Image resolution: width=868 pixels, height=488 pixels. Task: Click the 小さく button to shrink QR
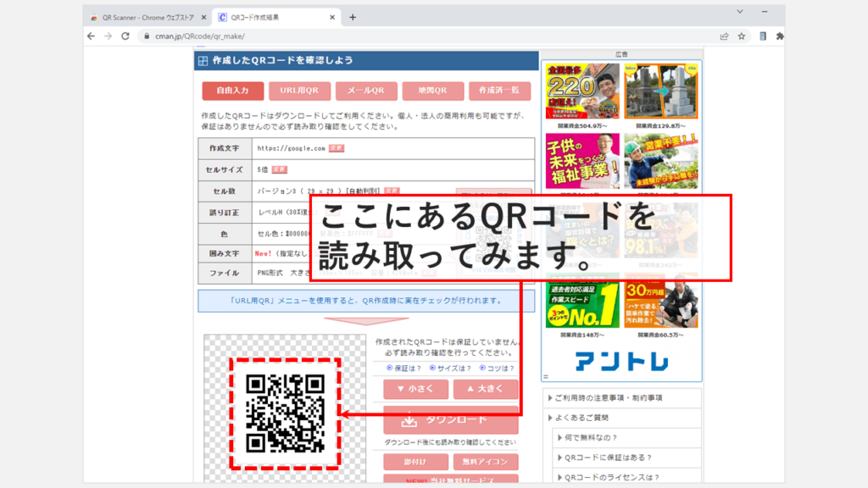[x=415, y=389]
